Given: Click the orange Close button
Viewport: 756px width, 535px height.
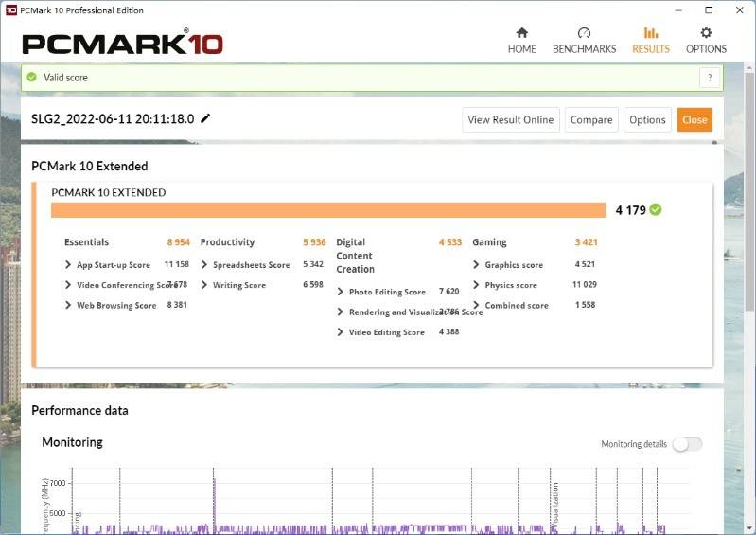Looking at the screenshot, I should point(694,119).
